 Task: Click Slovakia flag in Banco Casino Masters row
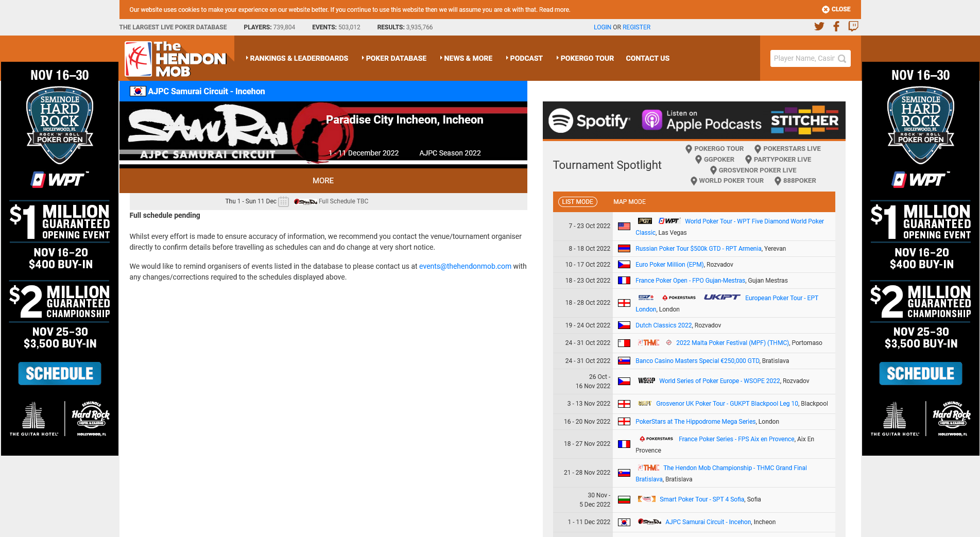pyautogui.click(x=624, y=361)
